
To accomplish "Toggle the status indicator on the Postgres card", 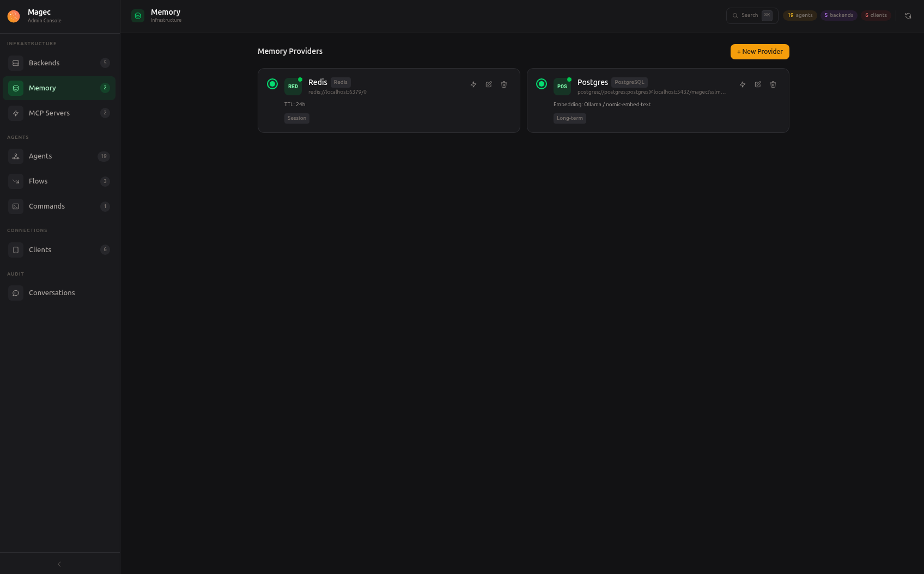I will click(x=541, y=84).
